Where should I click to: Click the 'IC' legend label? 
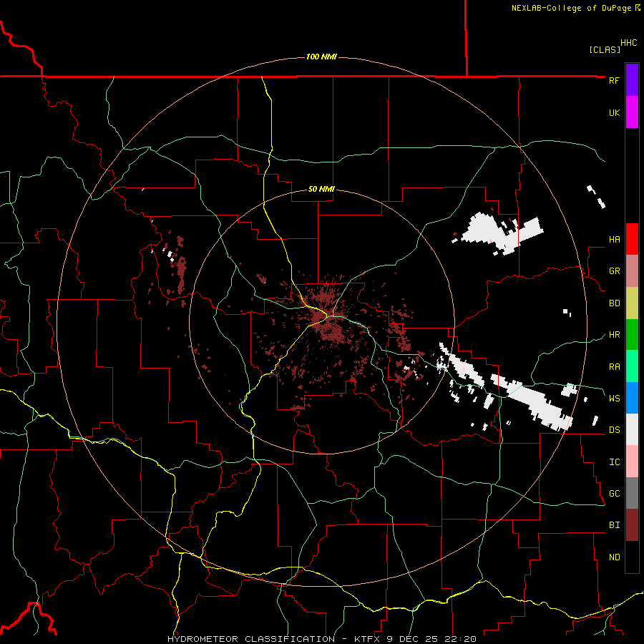pos(614,462)
